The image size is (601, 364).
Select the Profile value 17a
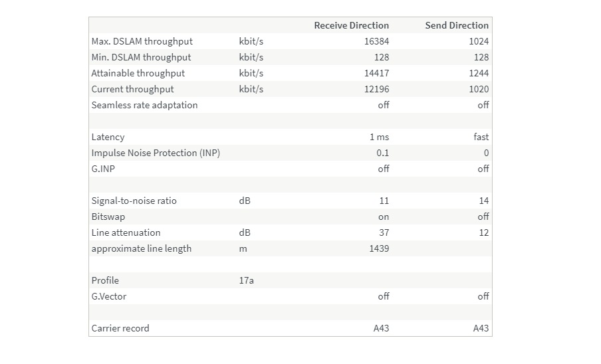[246, 280]
